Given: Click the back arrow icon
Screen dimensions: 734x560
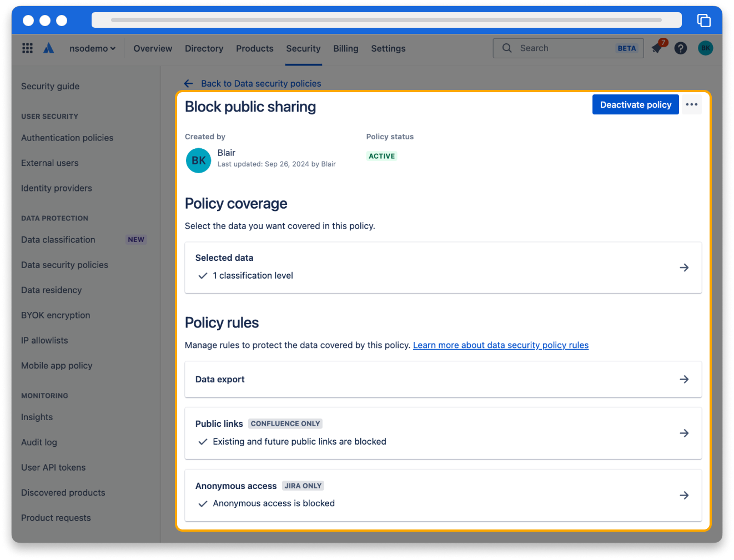Looking at the screenshot, I should (189, 83).
